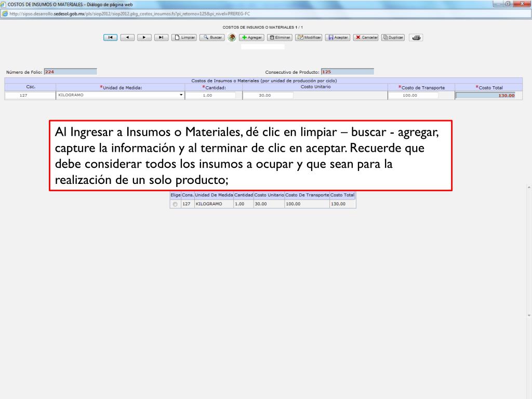Click the Cancelar button
This screenshot has width=532, height=399.
(366, 37)
